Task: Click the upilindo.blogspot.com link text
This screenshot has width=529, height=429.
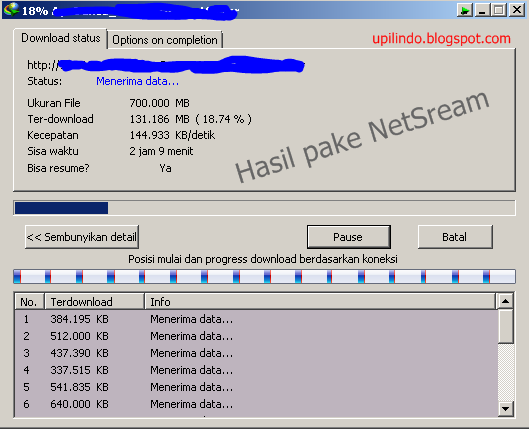Action: point(441,39)
